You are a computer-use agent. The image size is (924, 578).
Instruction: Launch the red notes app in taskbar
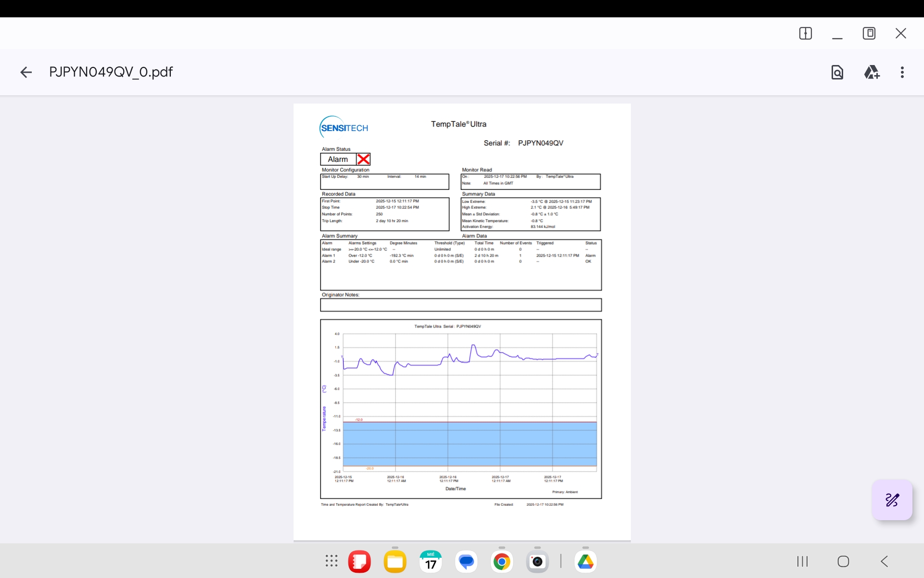(x=359, y=561)
